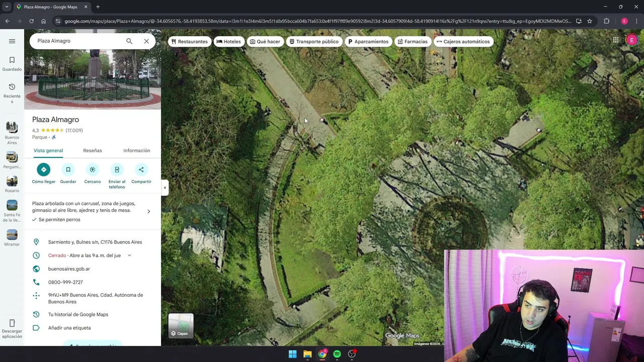Open a new browser tab

(98, 7)
